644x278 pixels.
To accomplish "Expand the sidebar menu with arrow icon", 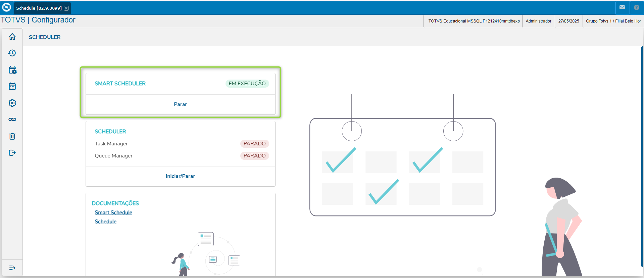I will [12, 268].
